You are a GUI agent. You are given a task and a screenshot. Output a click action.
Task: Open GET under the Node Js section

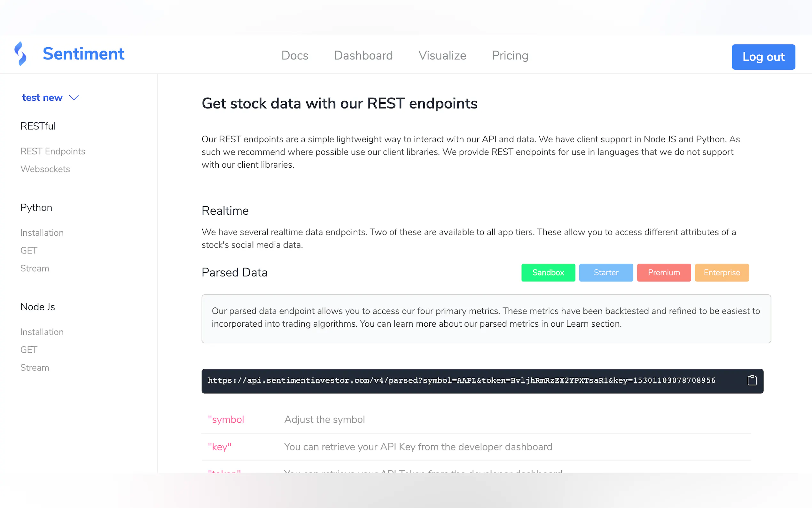[x=29, y=350]
